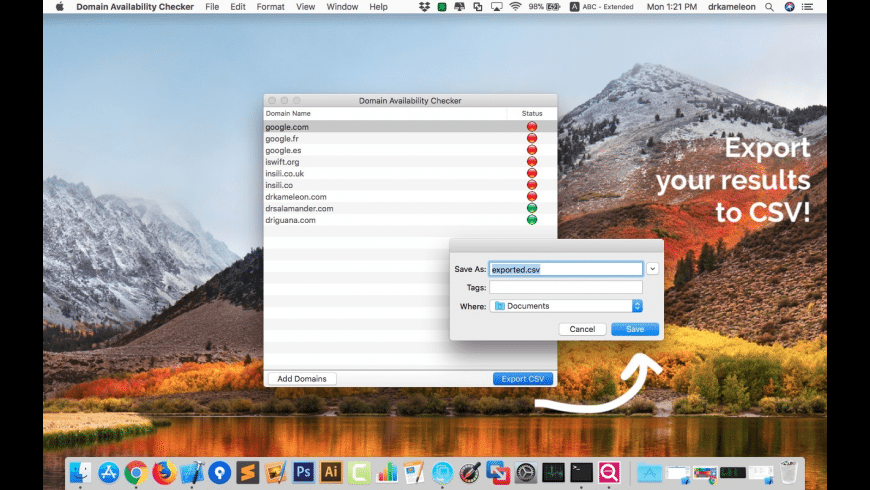Select the drsalamander.com row

coord(410,208)
